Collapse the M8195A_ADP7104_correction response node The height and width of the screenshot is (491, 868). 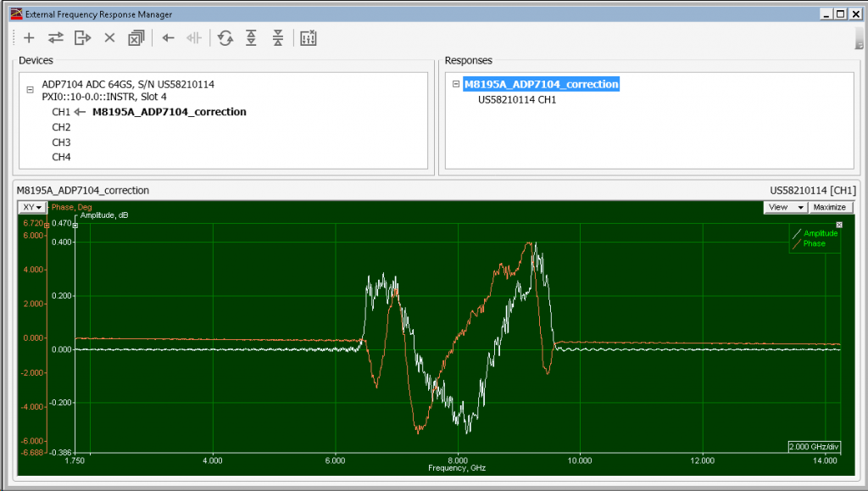455,84
